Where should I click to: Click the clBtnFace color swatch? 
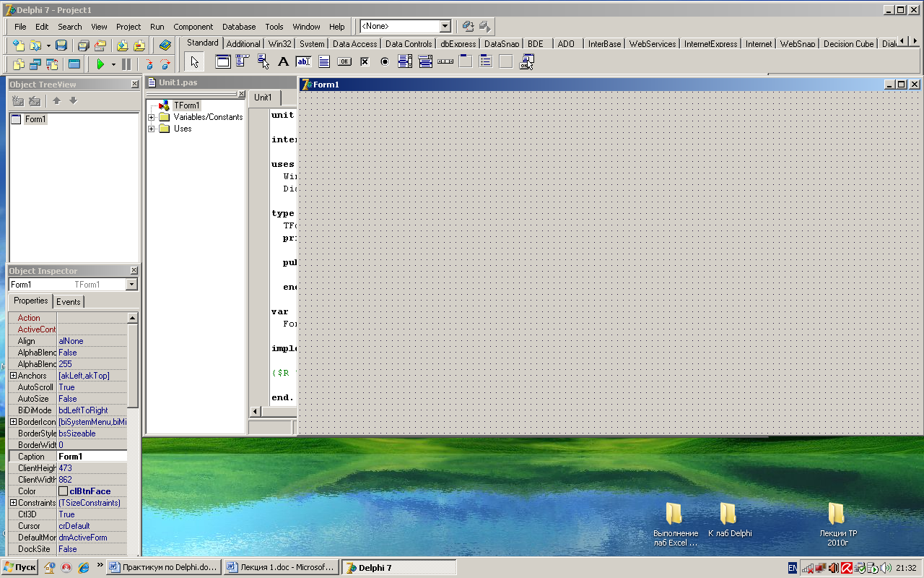(x=63, y=491)
